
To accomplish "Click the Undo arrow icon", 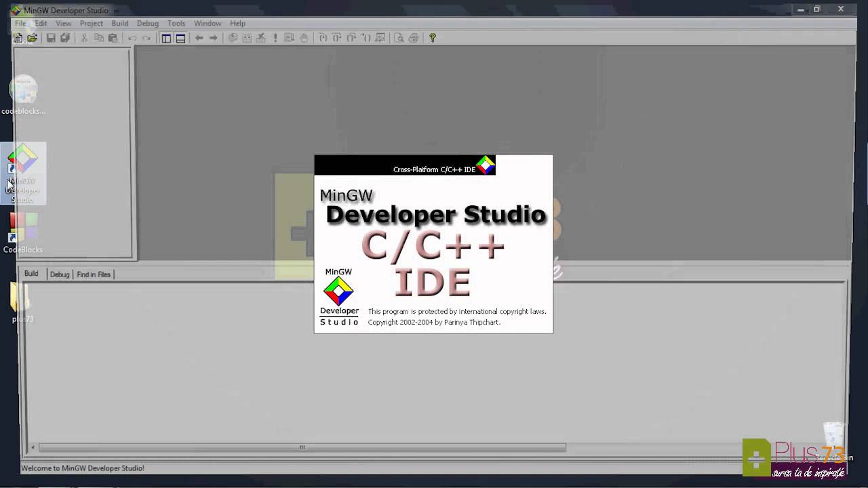I will (x=132, y=38).
